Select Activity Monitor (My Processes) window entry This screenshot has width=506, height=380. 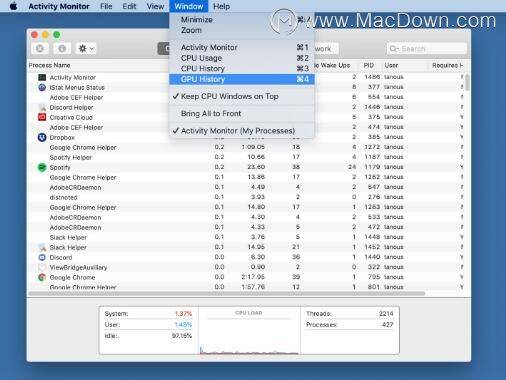coord(242,131)
